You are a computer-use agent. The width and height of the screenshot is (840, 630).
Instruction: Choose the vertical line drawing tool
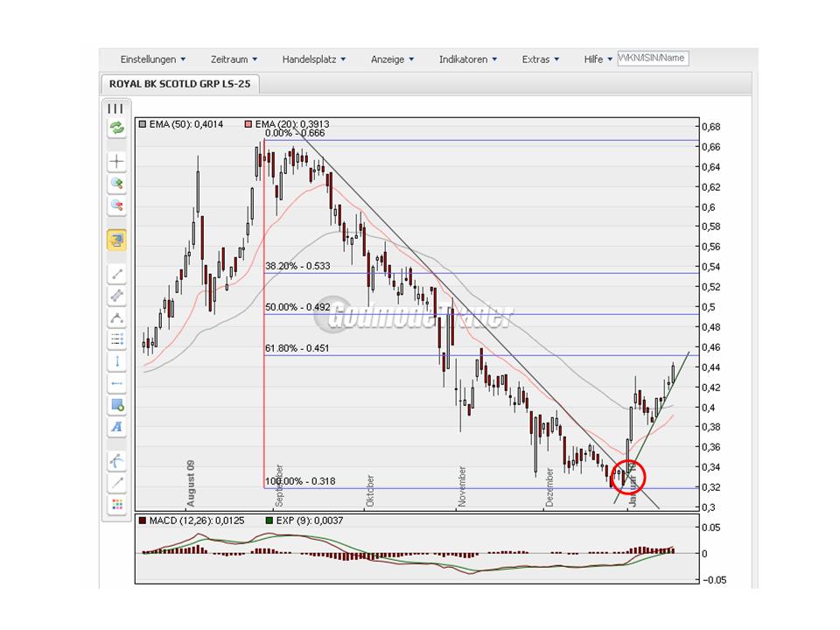coord(116,360)
